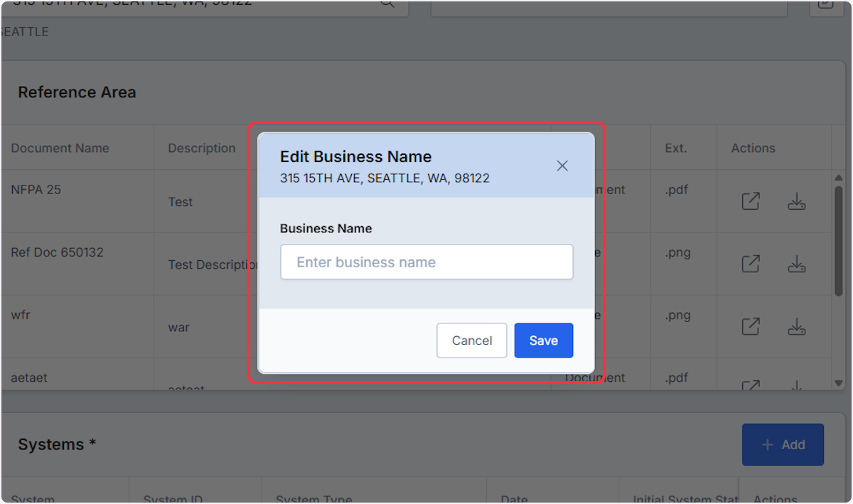Open Ref Doc 650132 in new window
The height and width of the screenshot is (504, 853).
click(751, 264)
